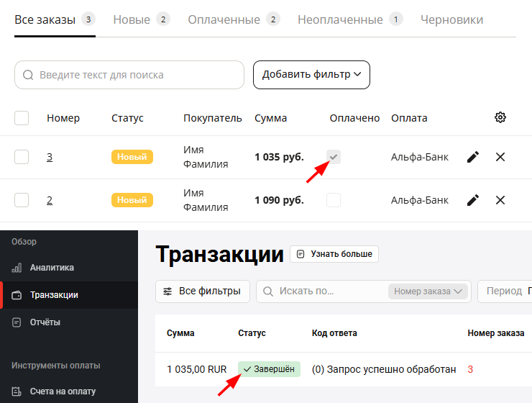Select the checkbox for order 3
The width and height of the screenshot is (532, 403).
click(x=22, y=157)
